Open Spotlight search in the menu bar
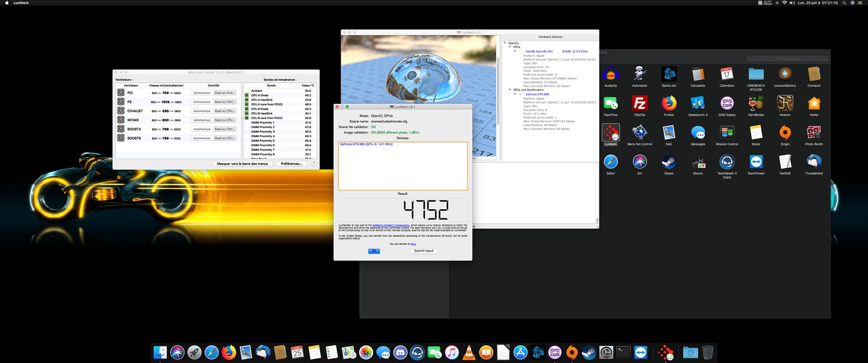This screenshot has height=363, width=868. 844,3
